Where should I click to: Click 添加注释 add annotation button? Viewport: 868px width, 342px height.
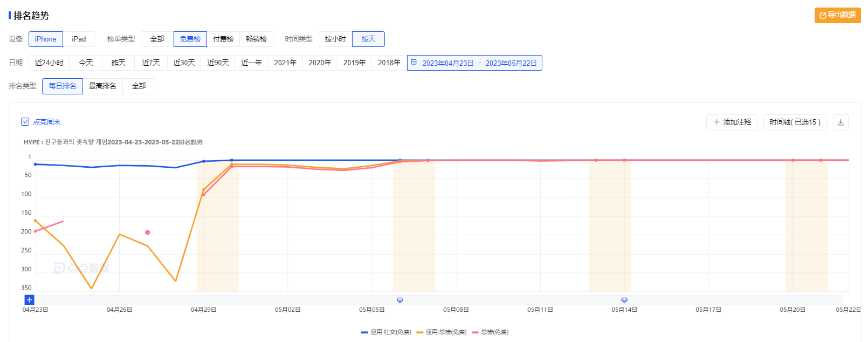tap(732, 122)
